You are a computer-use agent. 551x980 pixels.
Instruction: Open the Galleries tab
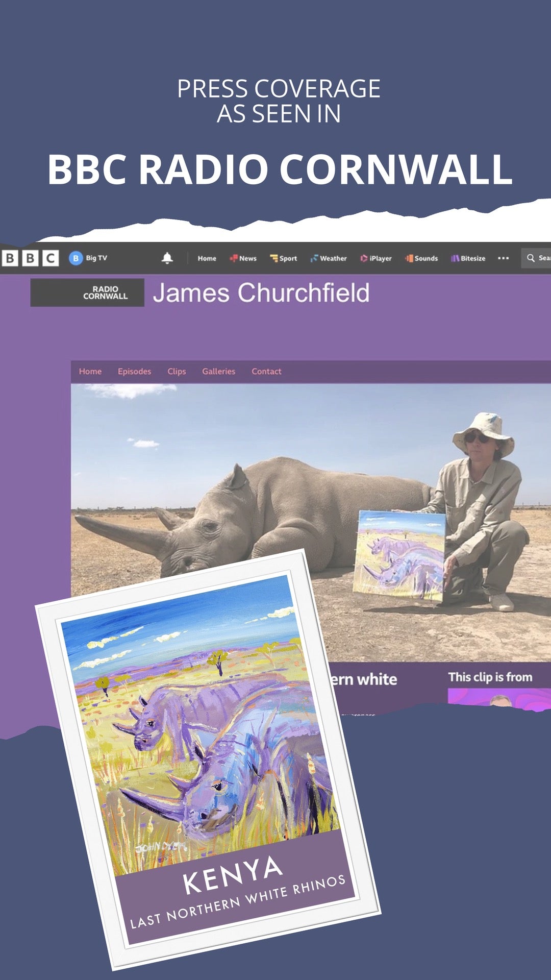pos(218,372)
